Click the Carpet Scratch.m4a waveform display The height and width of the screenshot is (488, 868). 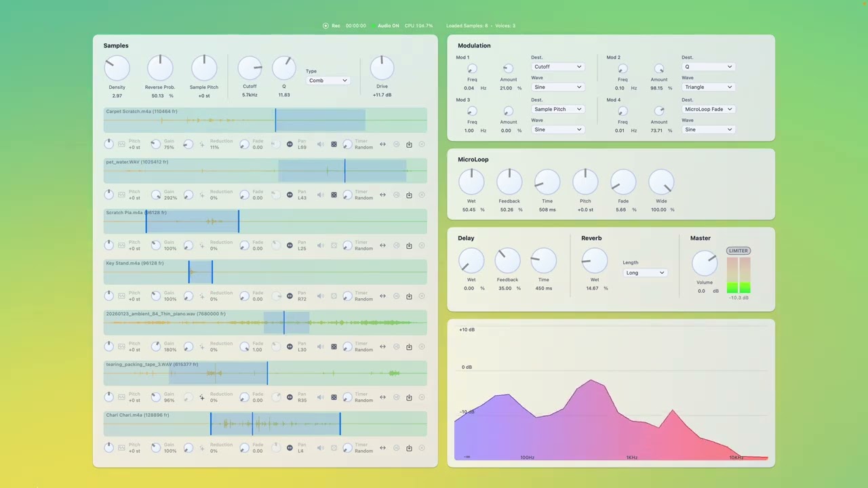tap(265, 120)
